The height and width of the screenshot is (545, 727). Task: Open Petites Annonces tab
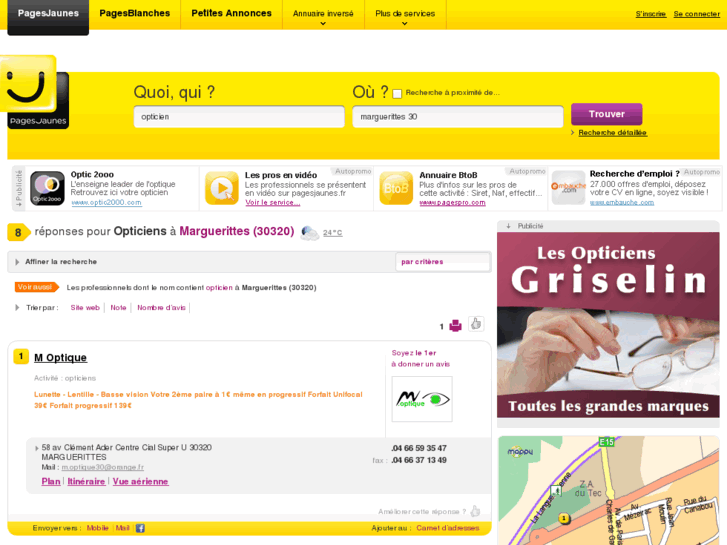point(231,13)
